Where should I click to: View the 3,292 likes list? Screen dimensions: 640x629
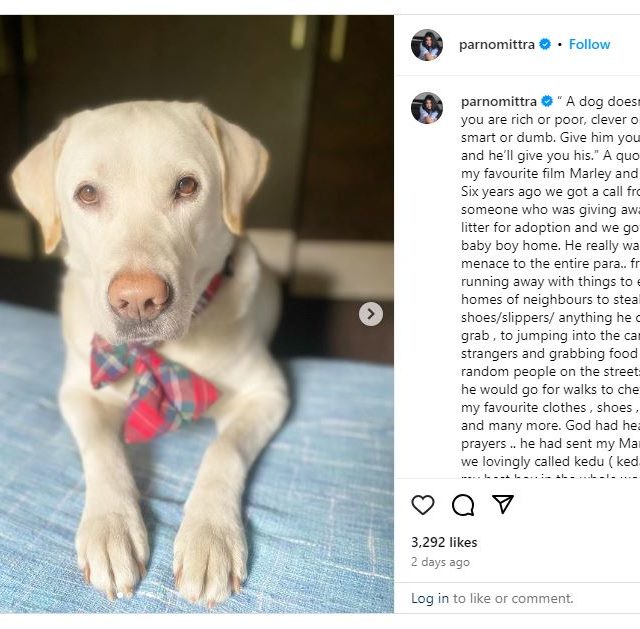pos(444,542)
